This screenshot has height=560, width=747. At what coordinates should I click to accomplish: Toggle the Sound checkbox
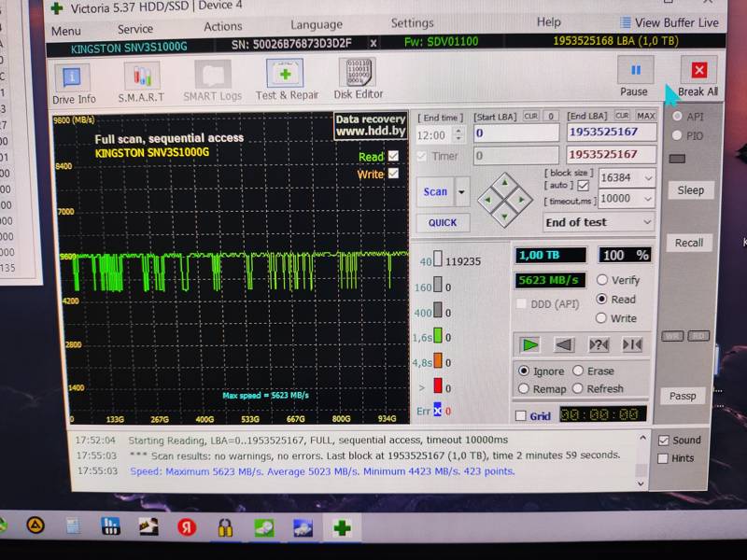pos(663,441)
